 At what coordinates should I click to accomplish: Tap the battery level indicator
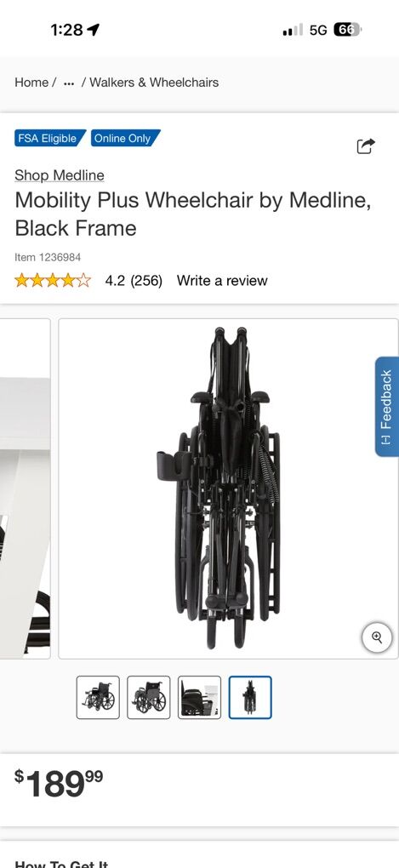coord(347,30)
